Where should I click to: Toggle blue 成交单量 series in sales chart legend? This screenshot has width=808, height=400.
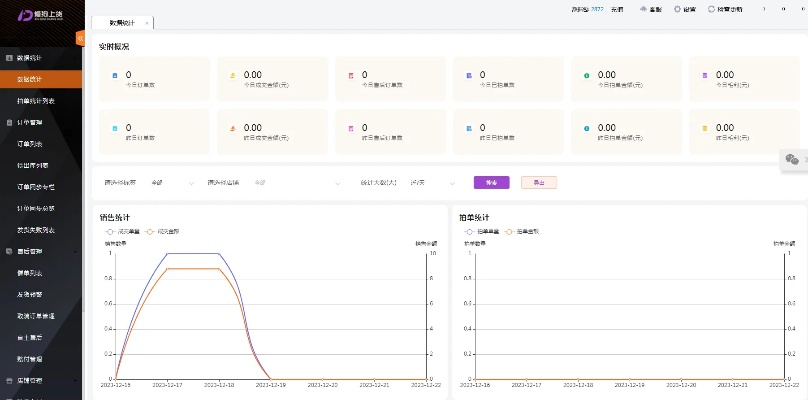pyautogui.click(x=120, y=232)
